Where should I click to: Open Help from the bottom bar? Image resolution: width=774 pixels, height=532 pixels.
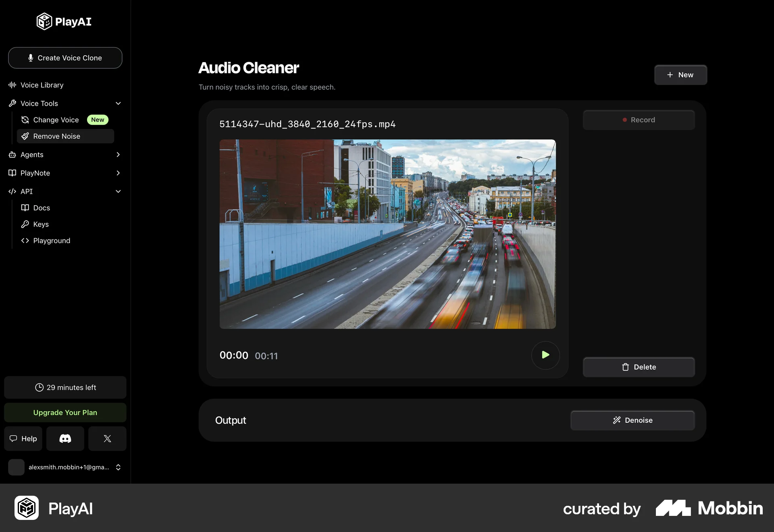pyautogui.click(x=23, y=438)
